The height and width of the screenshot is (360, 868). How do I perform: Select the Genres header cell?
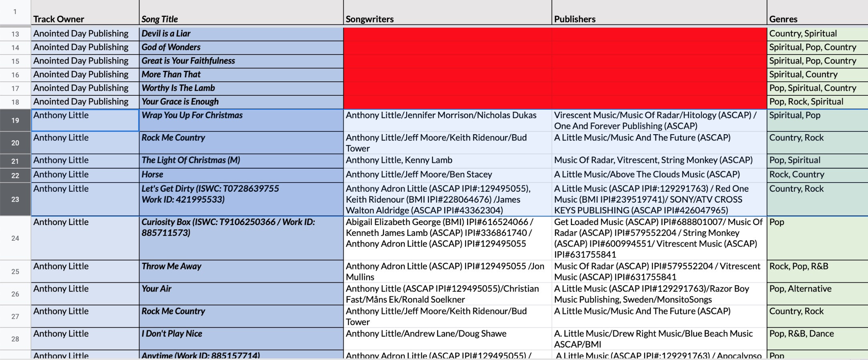click(818, 12)
